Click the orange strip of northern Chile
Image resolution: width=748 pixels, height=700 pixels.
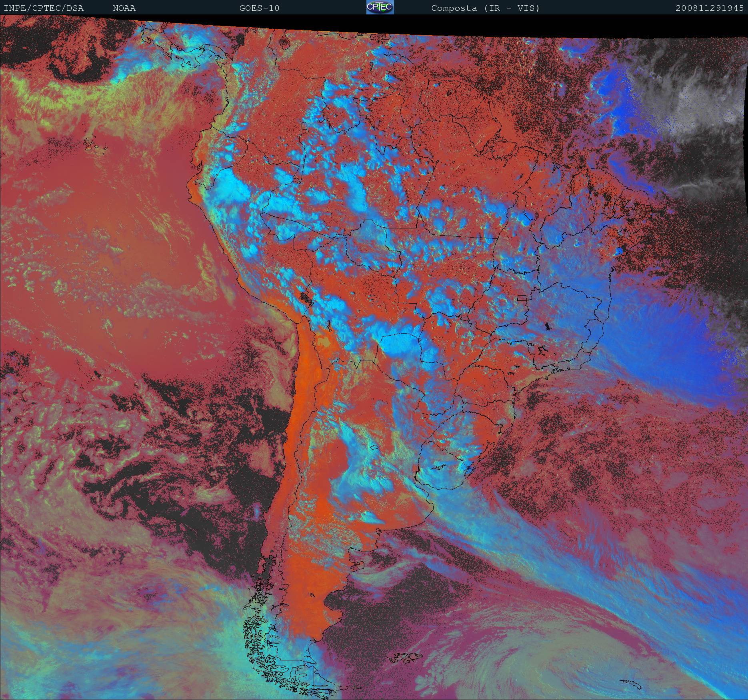coord(304,360)
